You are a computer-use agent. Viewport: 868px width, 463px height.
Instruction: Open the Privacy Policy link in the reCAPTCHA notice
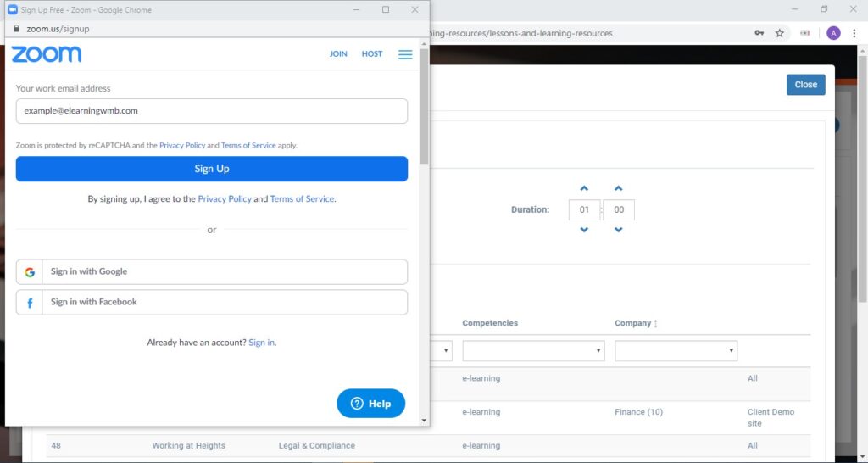[x=182, y=146]
